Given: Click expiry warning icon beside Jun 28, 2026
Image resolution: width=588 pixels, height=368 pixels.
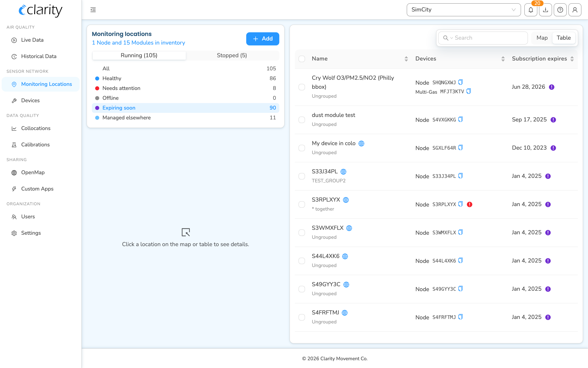Looking at the screenshot, I should point(551,87).
